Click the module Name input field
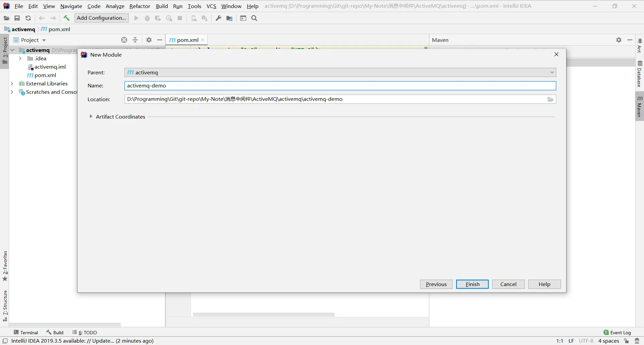The width and height of the screenshot is (644, 345). [340, 86]
